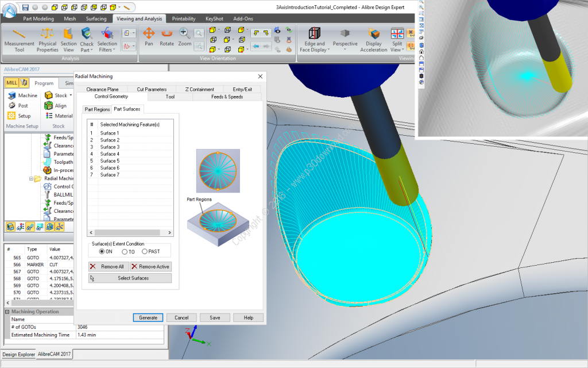Open Selection Filters
Screen dimensions: 588x368
[107, 40]
